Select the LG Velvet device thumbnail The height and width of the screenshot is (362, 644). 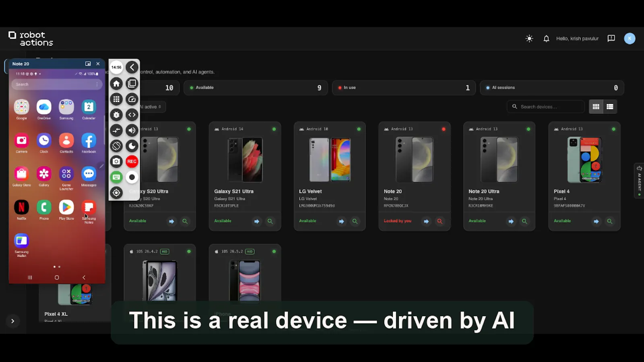pos(330,160)
